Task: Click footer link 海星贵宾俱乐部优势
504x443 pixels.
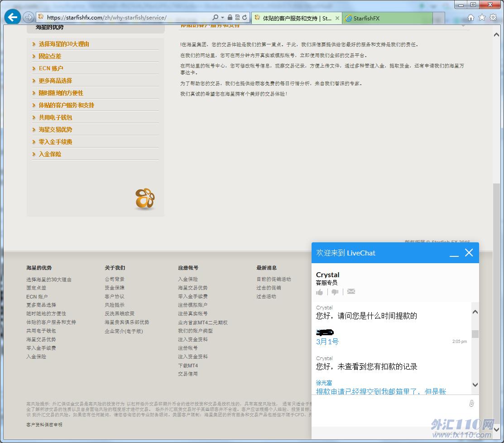Action: click(127, 322)
